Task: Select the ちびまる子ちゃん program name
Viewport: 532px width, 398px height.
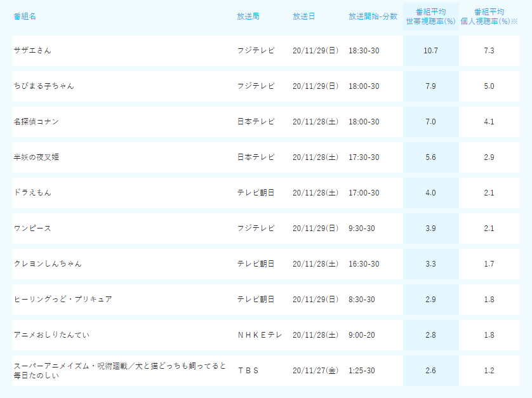Action: 44,86
